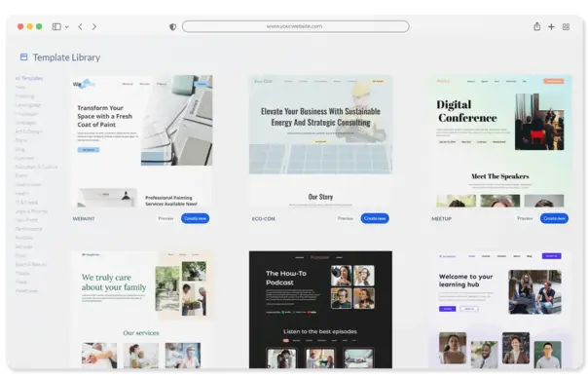Open the WEPAINT template thumbnail
Viewport: 588px width, 377px height.
tap(141, 141)
